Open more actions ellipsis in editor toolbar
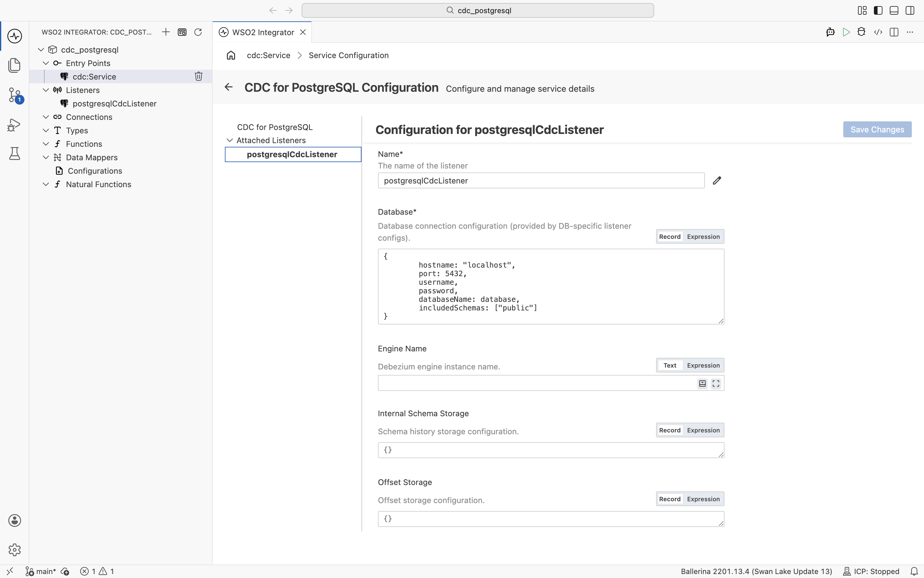The width and height of the screenshot is (924, 578). pyautogui.click(x=910, y=32)
